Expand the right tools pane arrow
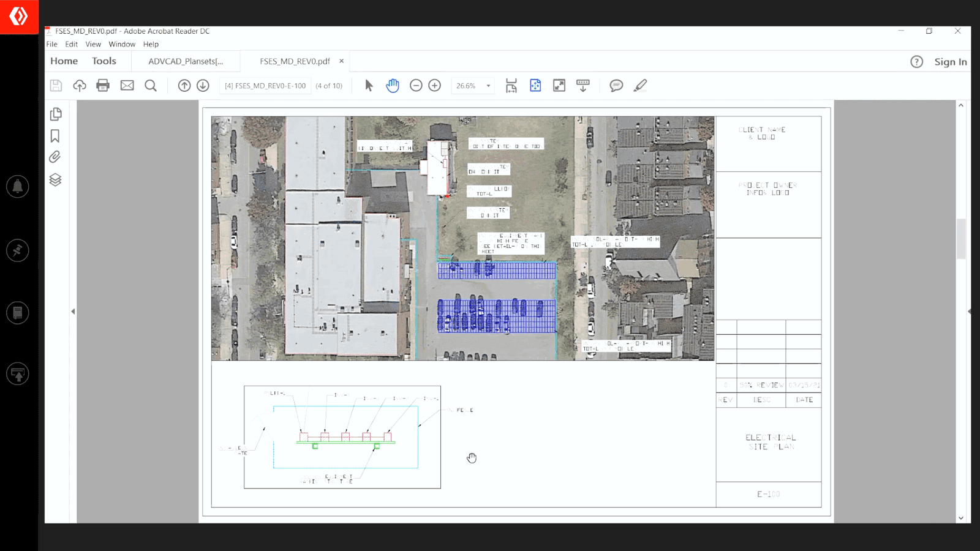Viewport: 980px width, 551px height. (969, 312)
